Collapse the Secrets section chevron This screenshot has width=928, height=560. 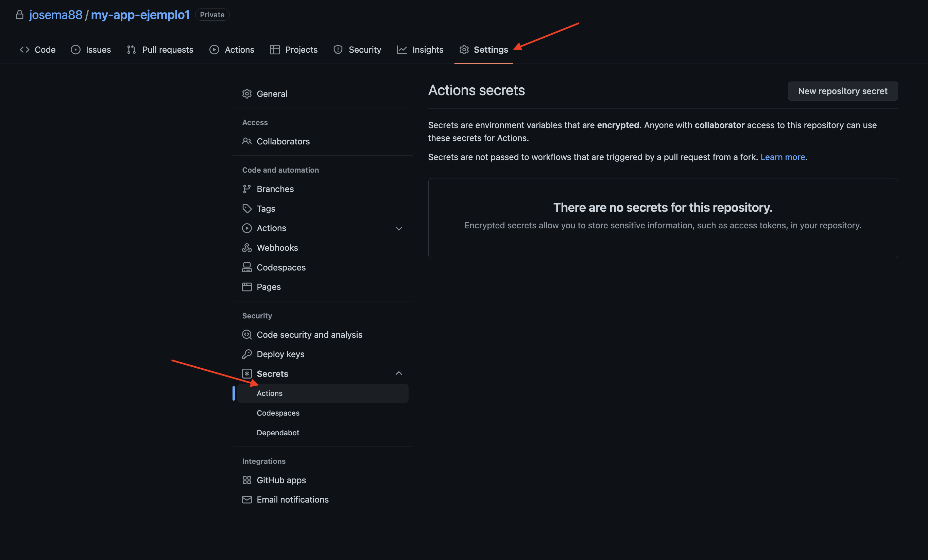click(x=399, y=373)
